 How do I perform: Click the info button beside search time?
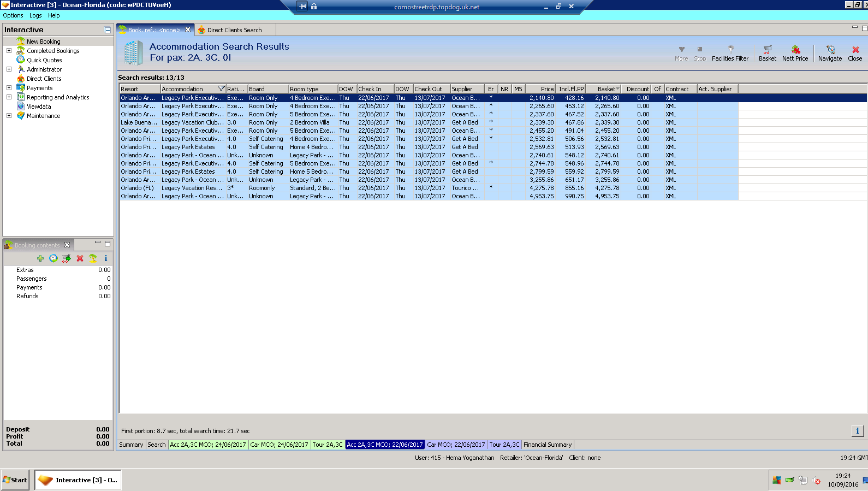click(x=858, y=431)
